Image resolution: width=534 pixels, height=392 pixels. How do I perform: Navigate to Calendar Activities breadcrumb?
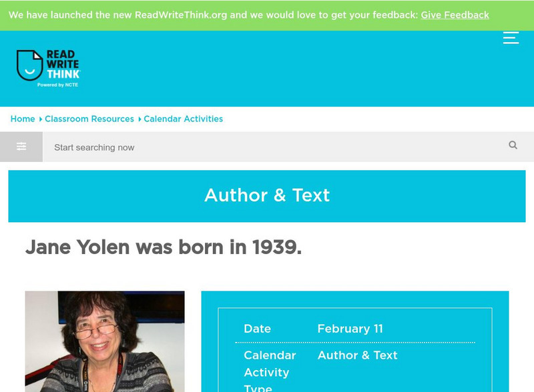(x=184, y=119)
